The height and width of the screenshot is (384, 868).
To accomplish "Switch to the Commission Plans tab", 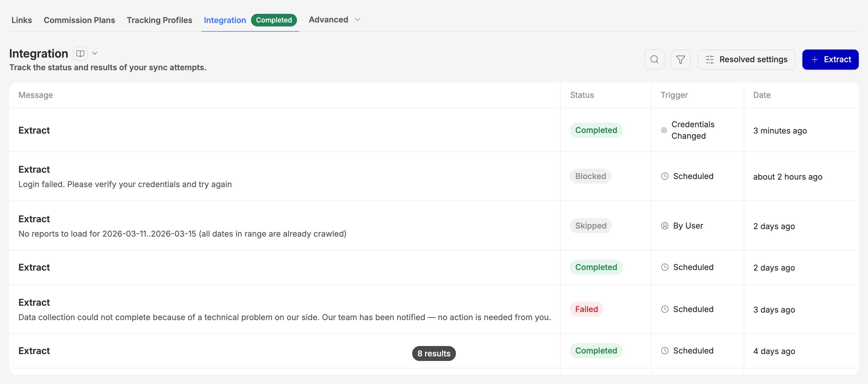I will point(79,20).
